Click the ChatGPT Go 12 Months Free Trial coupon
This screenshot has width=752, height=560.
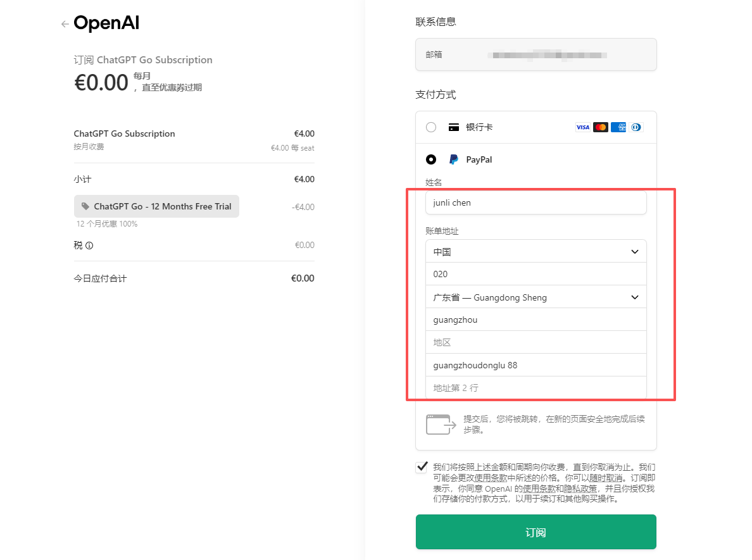[156, 206]
